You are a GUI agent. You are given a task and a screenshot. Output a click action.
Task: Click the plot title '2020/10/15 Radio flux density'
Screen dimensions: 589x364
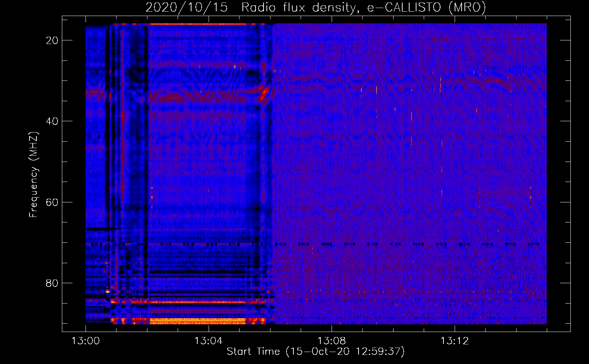[x=316, y=8]
